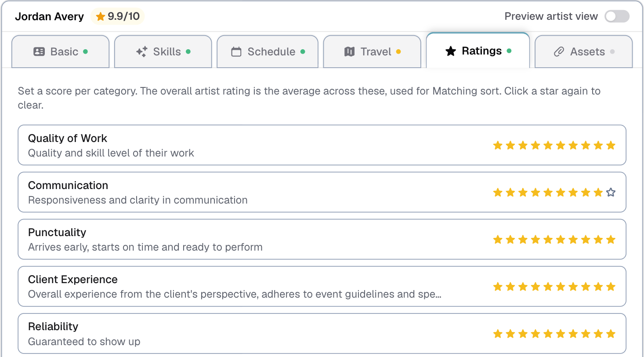The image size is (644, 357).
Task: Click the first star of Reliability
Action: pos(498,334)
